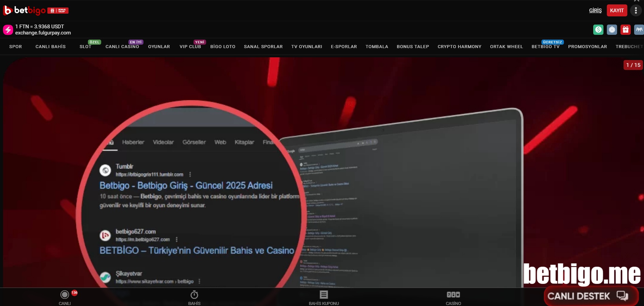Screen dimensions: 644x306
Task: Click the pink lightning FTN exchange icon
Action: click(8, 30)
